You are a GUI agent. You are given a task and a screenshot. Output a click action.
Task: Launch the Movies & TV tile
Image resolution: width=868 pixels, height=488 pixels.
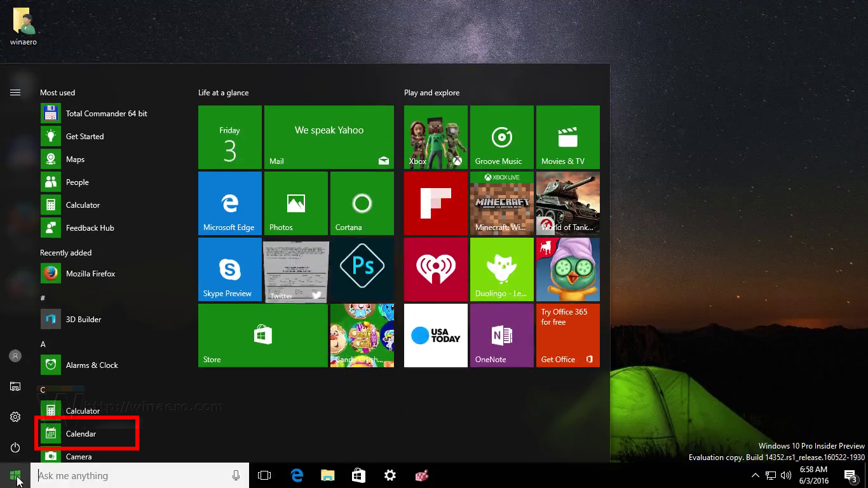[567, 137]
